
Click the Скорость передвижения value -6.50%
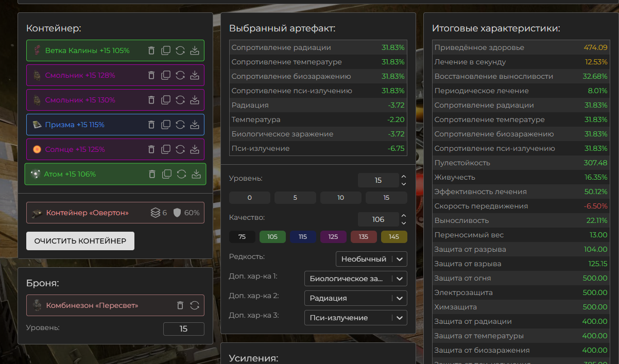click(x=596, y=206)
